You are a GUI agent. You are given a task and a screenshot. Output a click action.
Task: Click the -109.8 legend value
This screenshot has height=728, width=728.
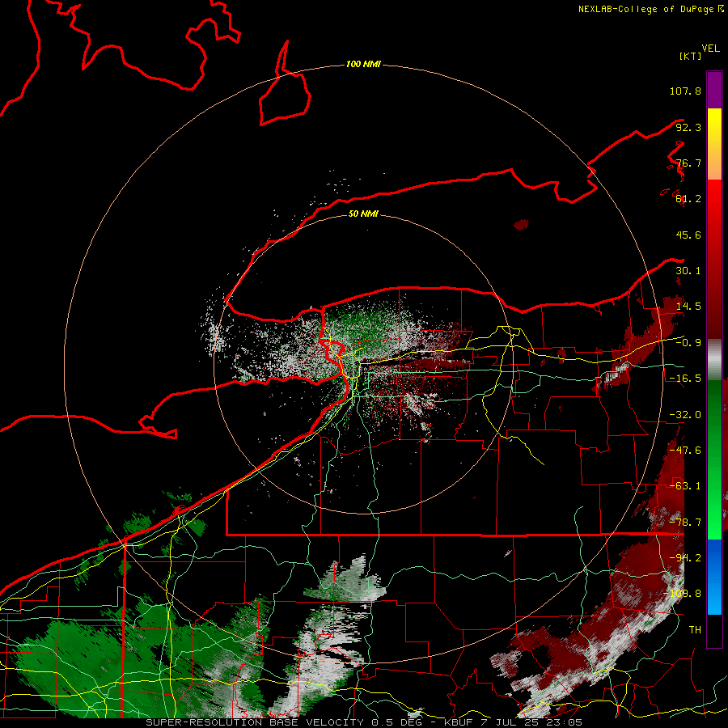682,594
